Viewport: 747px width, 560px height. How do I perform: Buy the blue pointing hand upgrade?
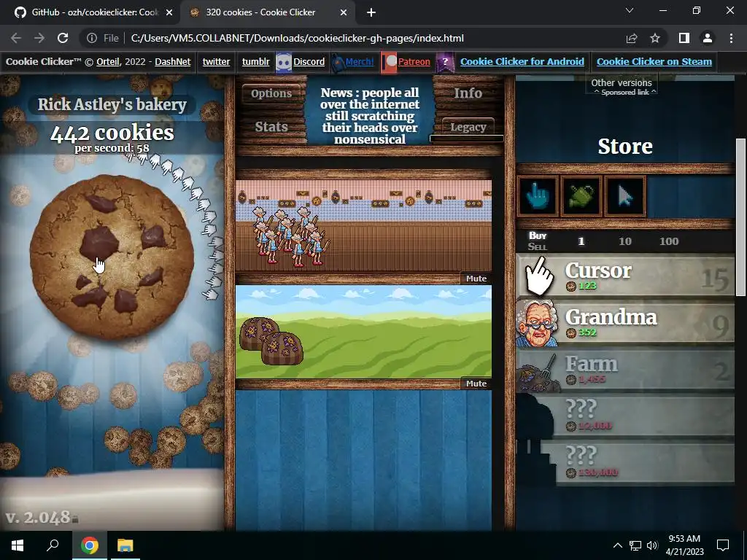[x=538, y=195]
